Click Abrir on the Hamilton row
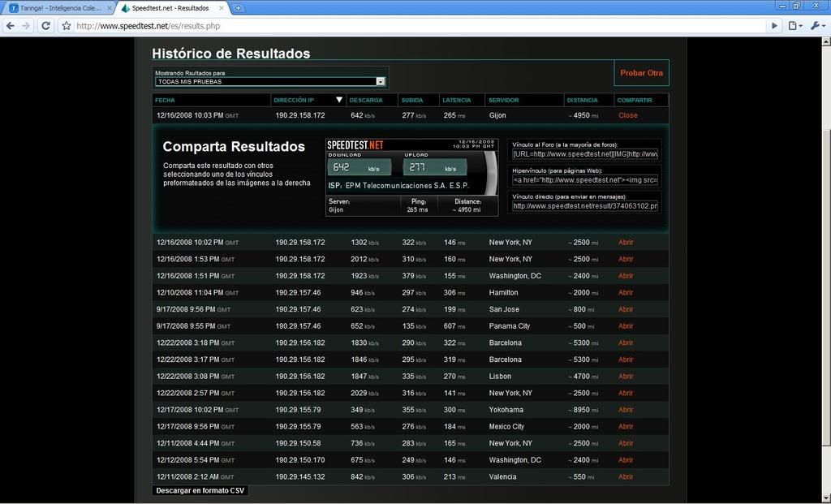The image size is (831, 504). click(626, 292)
